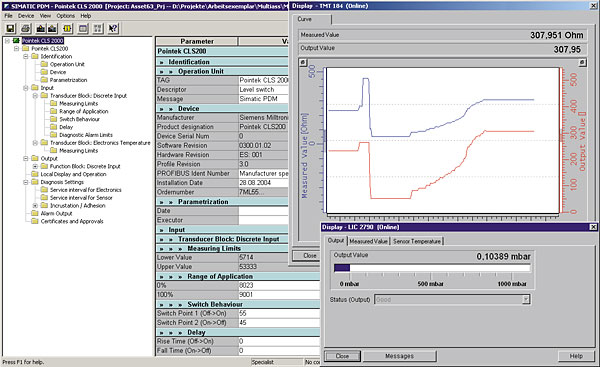Click the Rise Time (Off->On) value field
This screenshot has height=367, width=600.
coord(279,341)
